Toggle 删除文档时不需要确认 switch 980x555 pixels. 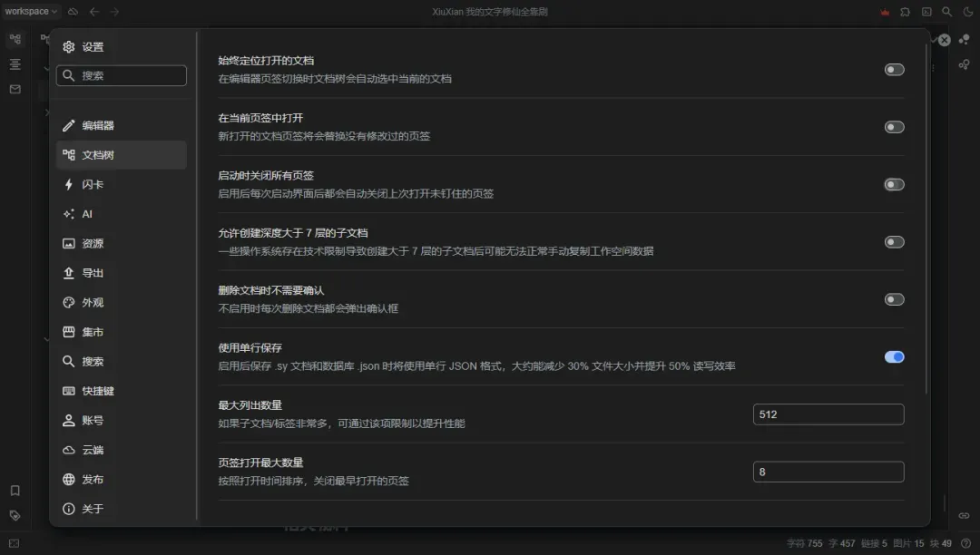(894, 299)
